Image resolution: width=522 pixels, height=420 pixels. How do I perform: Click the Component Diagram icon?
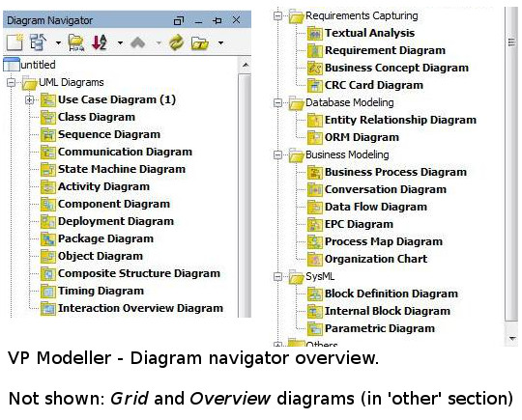[x=48, y=204]
